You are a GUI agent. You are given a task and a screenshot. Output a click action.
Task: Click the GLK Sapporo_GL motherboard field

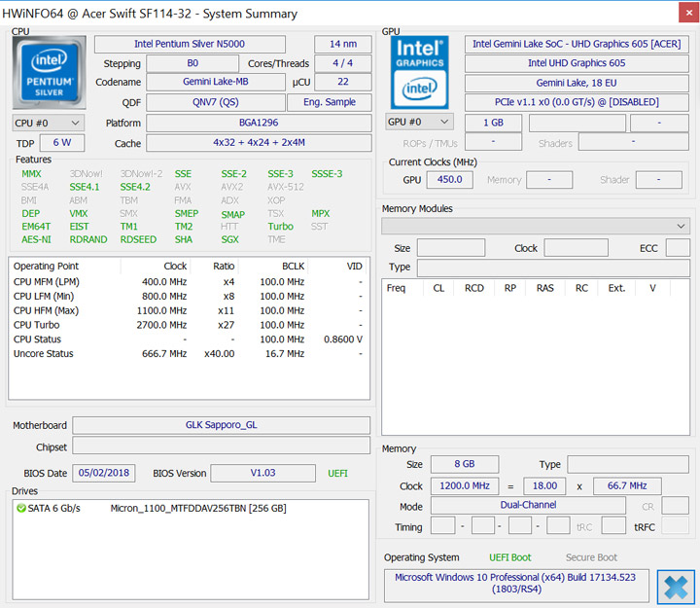(222, 425)
